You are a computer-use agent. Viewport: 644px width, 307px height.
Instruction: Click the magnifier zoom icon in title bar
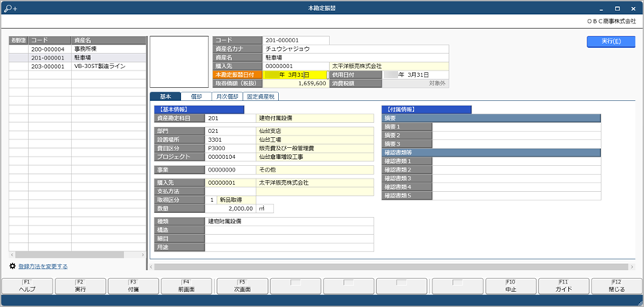(10, 8)
